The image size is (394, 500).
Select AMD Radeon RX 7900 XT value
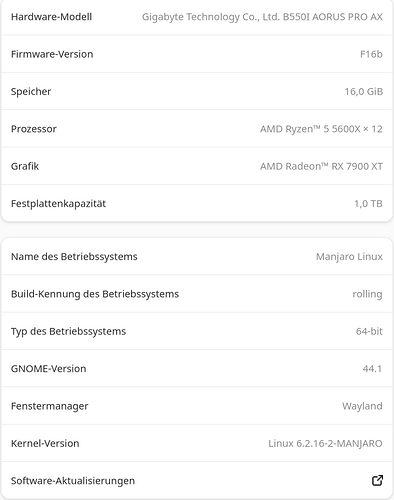coord(321,166)
